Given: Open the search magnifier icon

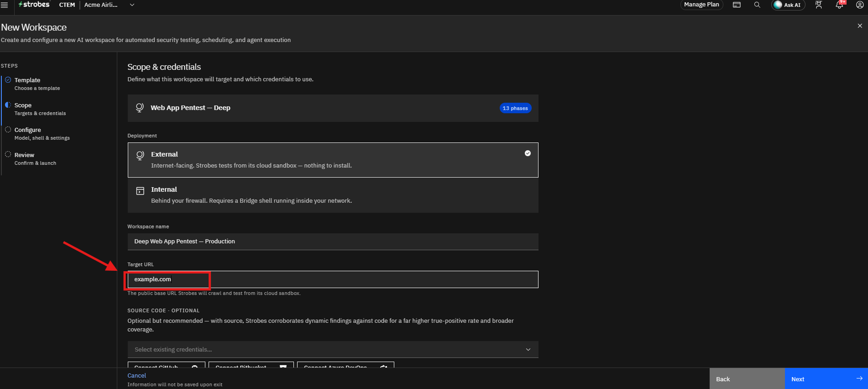Looking at the screenshot, I should (x=757, y=5).
